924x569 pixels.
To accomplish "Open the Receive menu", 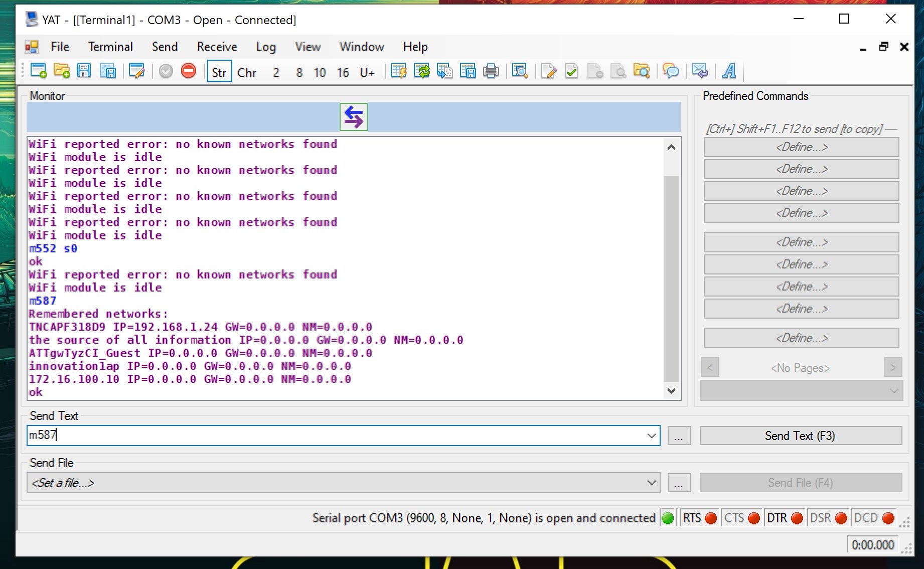I will (217, 47).
